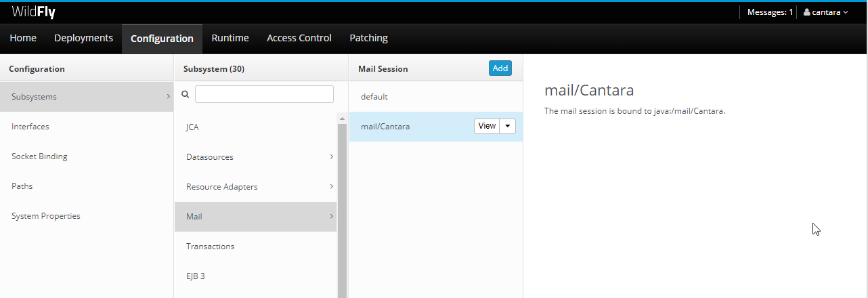The width and height of the screenshot is (868, 298).
Task: Open the Runtime tab
Action: pyautogui.click(x=230, y=38)
